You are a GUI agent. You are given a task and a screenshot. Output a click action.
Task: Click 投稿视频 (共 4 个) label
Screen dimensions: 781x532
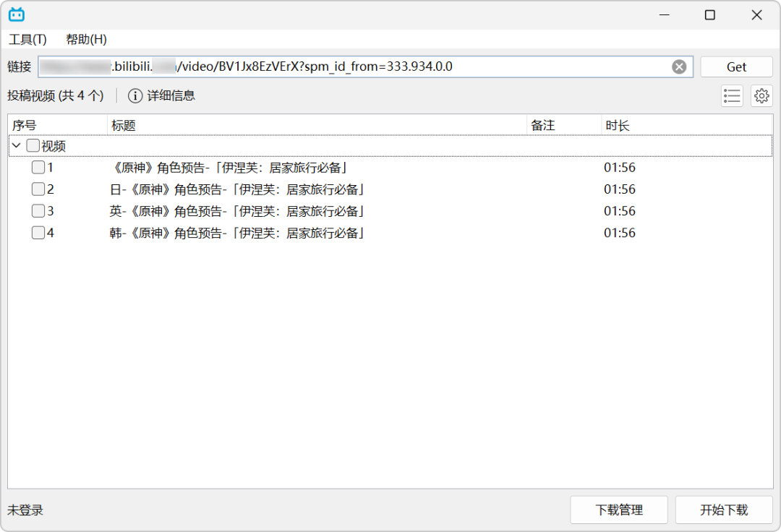(x=55, y=95)
